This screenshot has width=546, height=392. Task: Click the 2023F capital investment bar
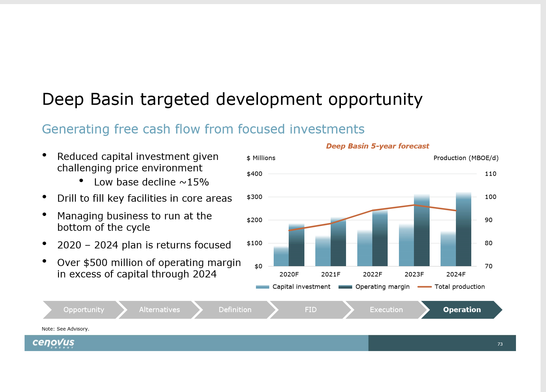pos(406,245)
